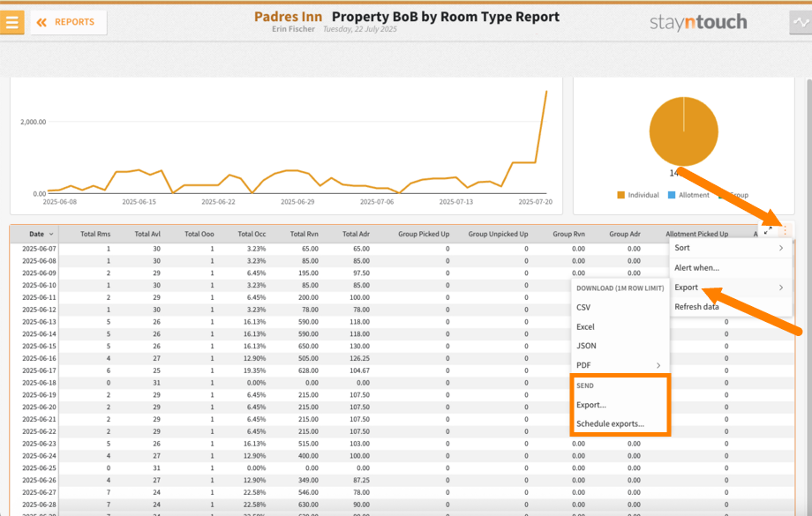The image size is (812, 516).
Task: Click the Total Rms column header
Action: pyautogui.click(x=95, y=234)
